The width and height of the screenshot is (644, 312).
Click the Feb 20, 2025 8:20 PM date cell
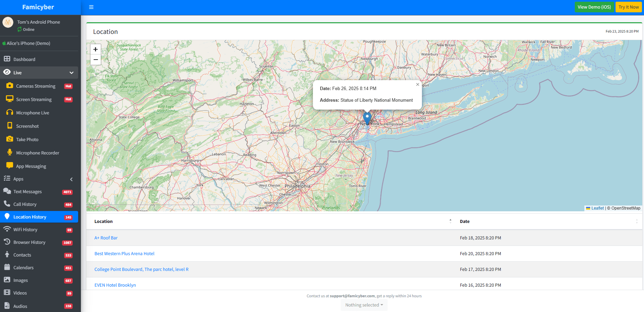pos(481,253)
